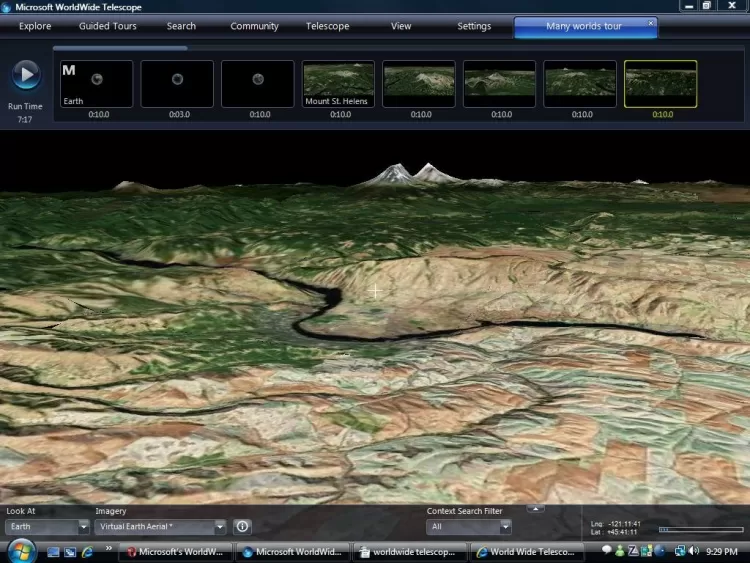Switch to the Guided Tours tab

click(x=108, y=26)
